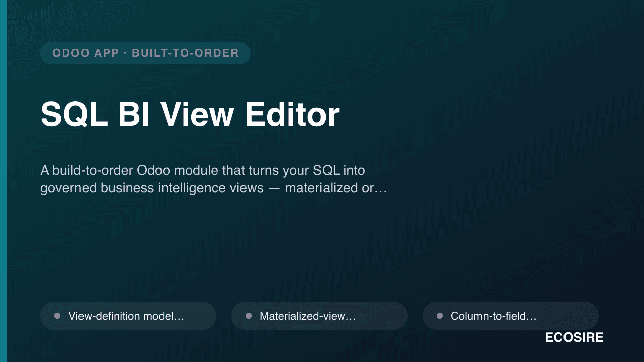Open the Column-to-field… pill

click(x=511, y=316)
